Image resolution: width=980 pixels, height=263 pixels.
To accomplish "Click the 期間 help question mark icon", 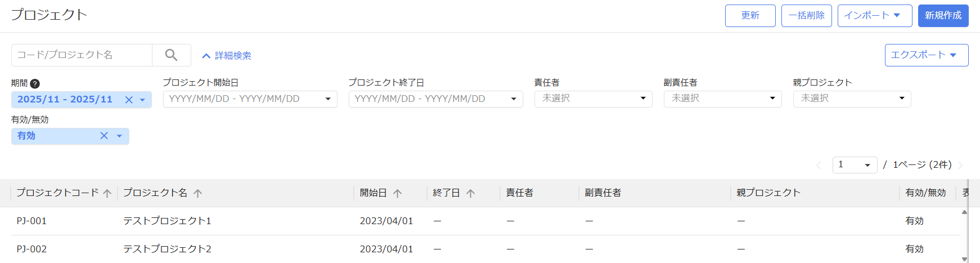I will [x=35, y=83].
